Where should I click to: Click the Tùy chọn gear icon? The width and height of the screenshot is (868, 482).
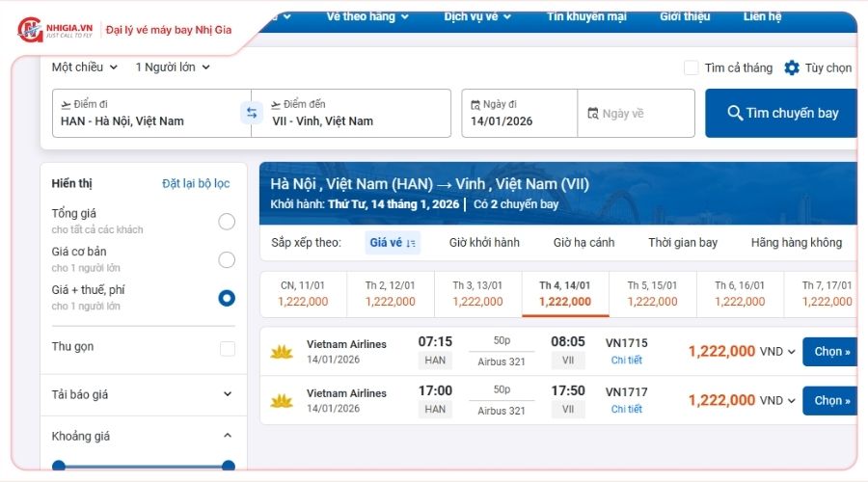point(792,67)
